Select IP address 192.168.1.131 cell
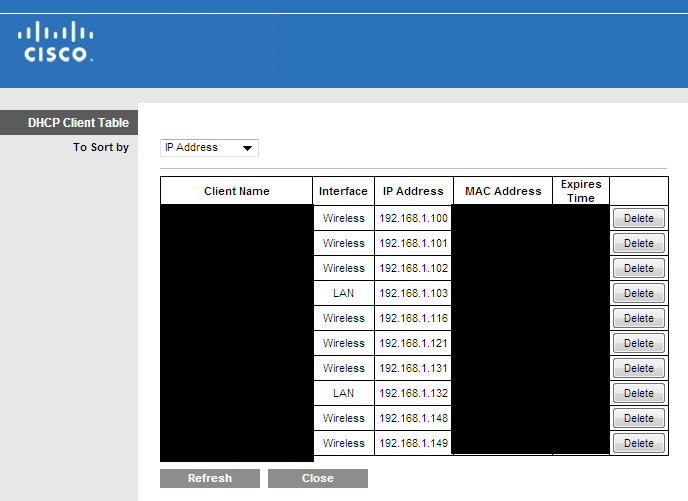688x501 pixels. pyautogui.click(x=413, y=368)
